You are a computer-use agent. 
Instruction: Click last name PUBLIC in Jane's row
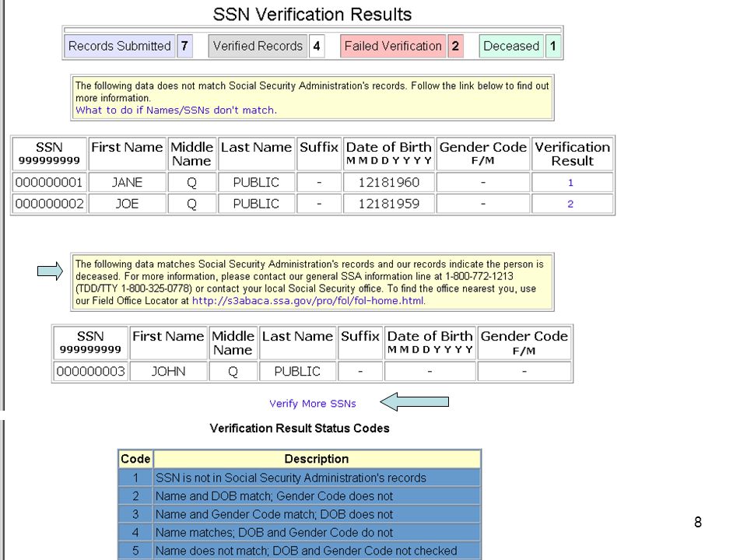(256, 182)
